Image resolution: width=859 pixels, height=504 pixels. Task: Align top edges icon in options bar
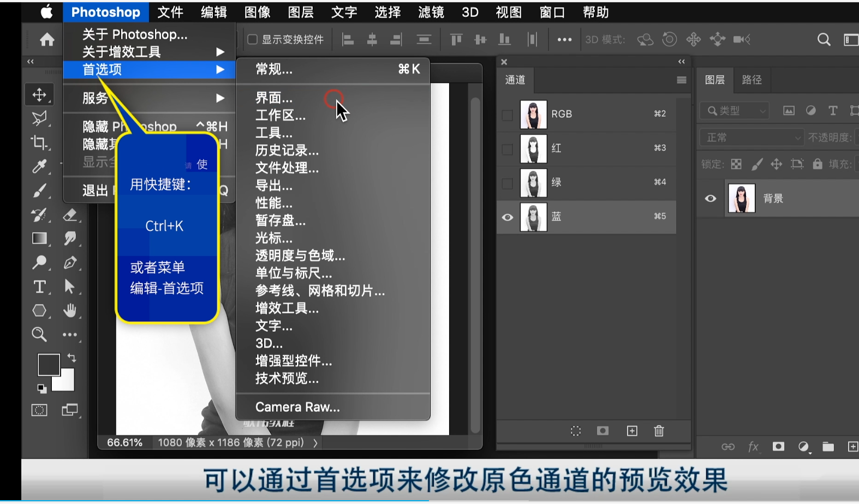(456, 39)
